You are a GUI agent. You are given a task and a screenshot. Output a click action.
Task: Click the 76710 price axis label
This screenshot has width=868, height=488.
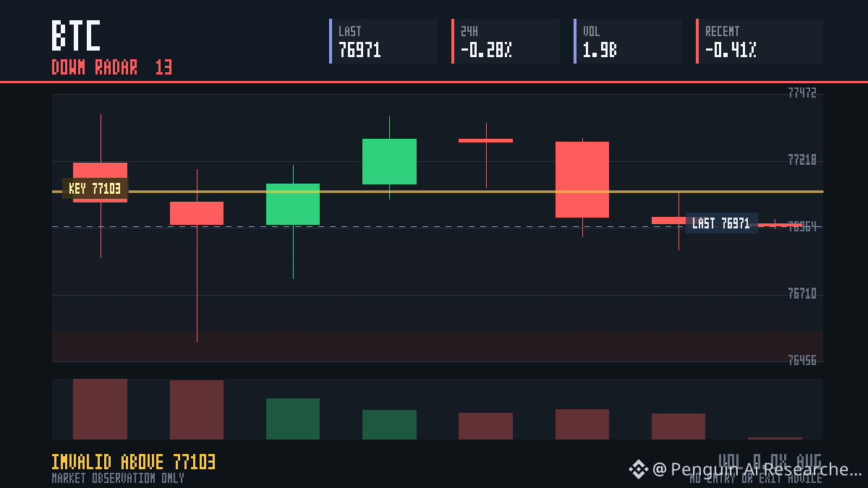tap(802, 294)
